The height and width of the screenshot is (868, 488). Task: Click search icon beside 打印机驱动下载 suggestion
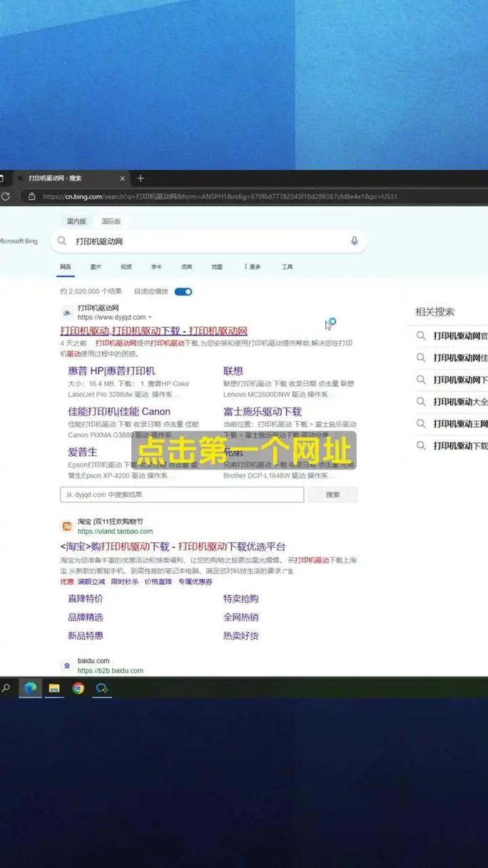(x=421, y=445)
